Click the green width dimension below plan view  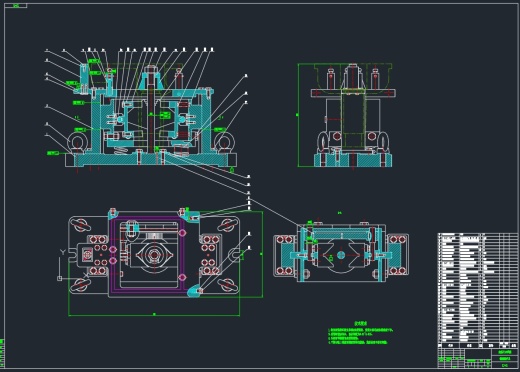pos(154,314)
